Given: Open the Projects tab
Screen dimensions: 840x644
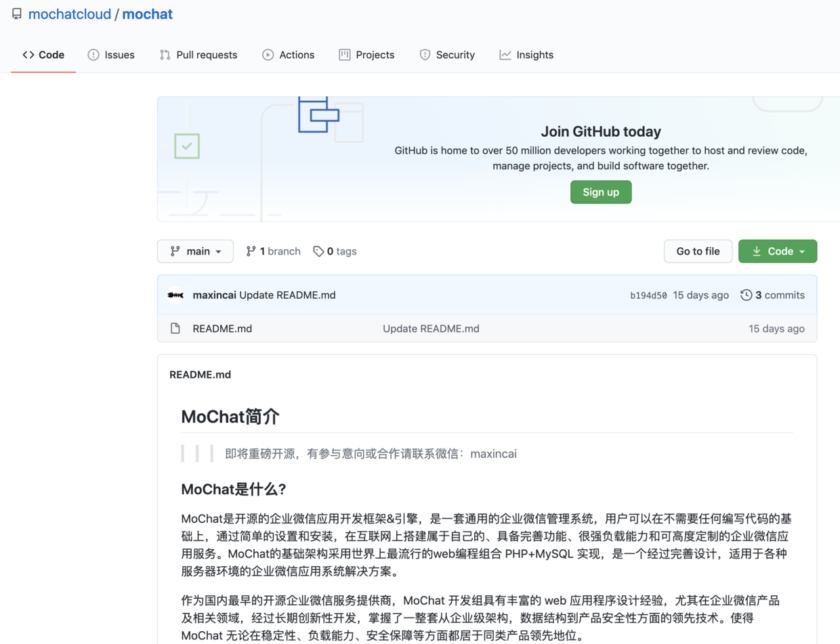Looking at the screenshot, I should (x=366, y=55).
